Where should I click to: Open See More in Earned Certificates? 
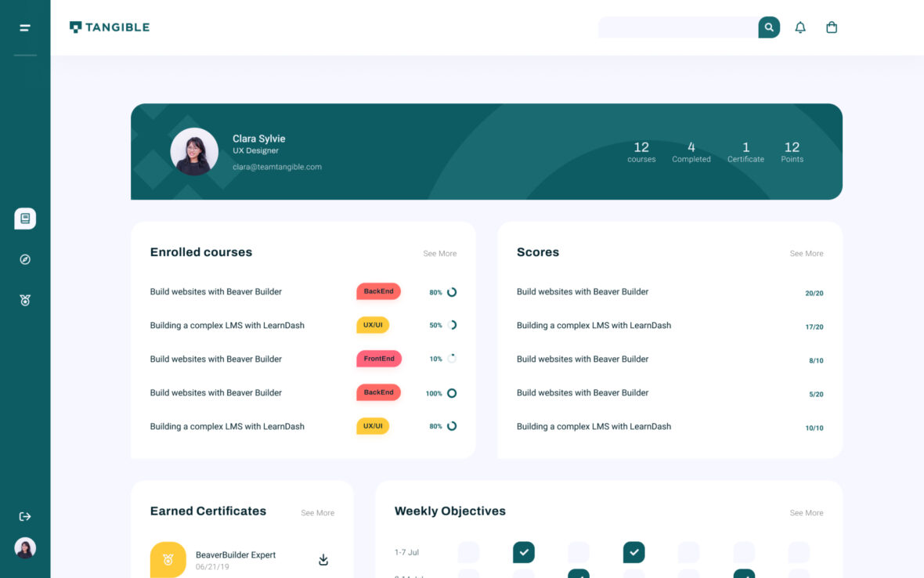tap(318, 512)
